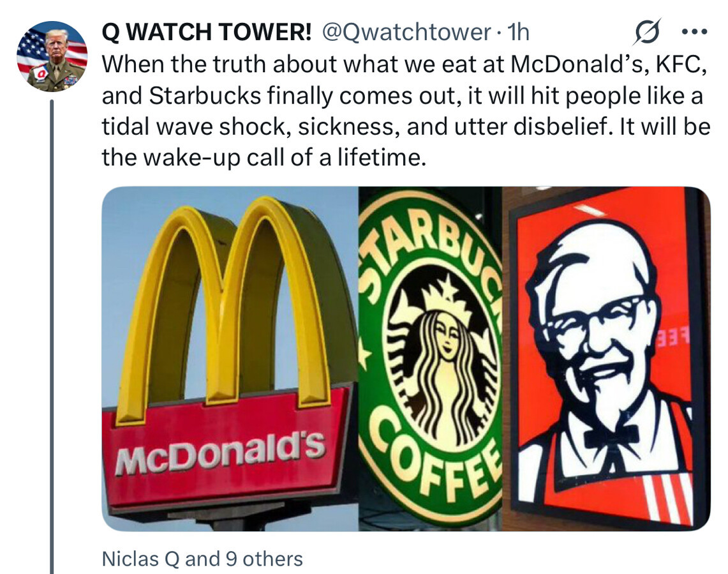Open the tweet text about McDonald's and KFC
Viewport: 728px width, 574px height.
405,110
